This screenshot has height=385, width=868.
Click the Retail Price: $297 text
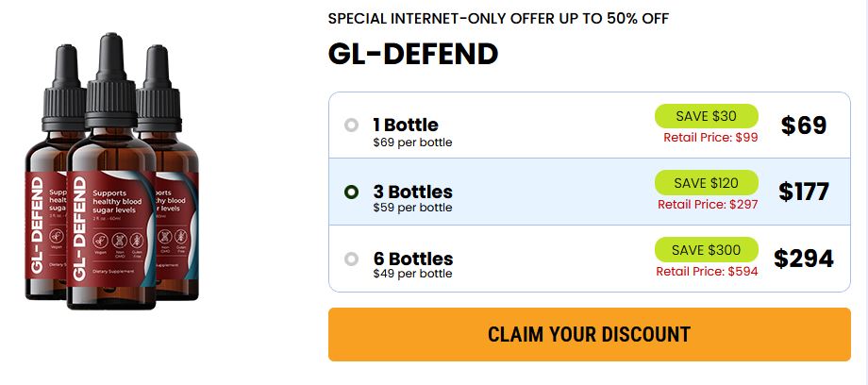[708, 204]
